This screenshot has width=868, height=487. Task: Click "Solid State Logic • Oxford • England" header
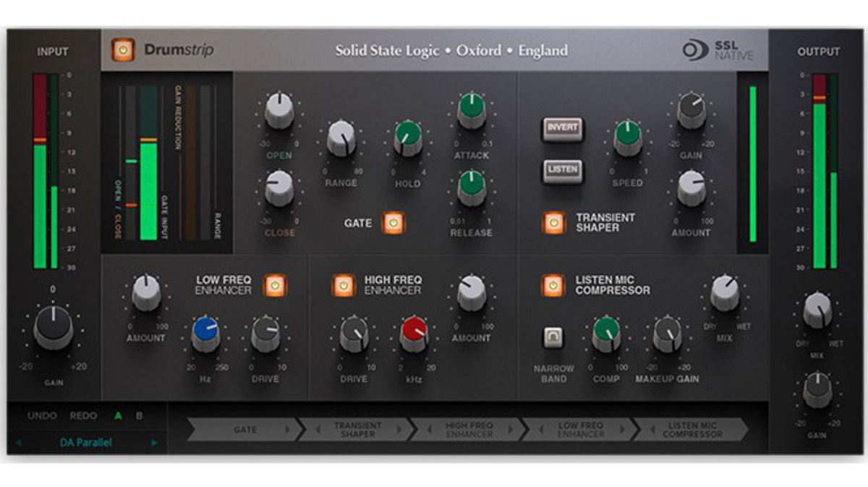[x=451, y=51]
